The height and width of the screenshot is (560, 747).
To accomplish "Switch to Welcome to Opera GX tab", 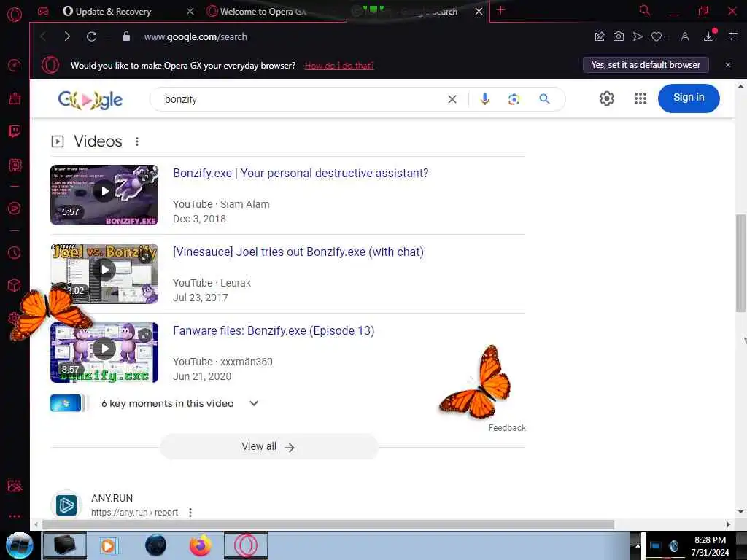I will [263, 12].
